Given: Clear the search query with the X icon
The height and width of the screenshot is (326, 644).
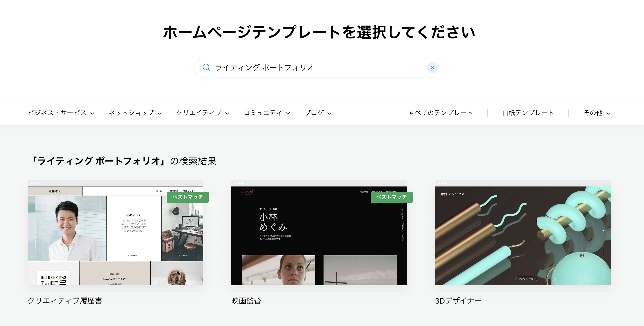Looking at the screenshot, I should point(433,67).
